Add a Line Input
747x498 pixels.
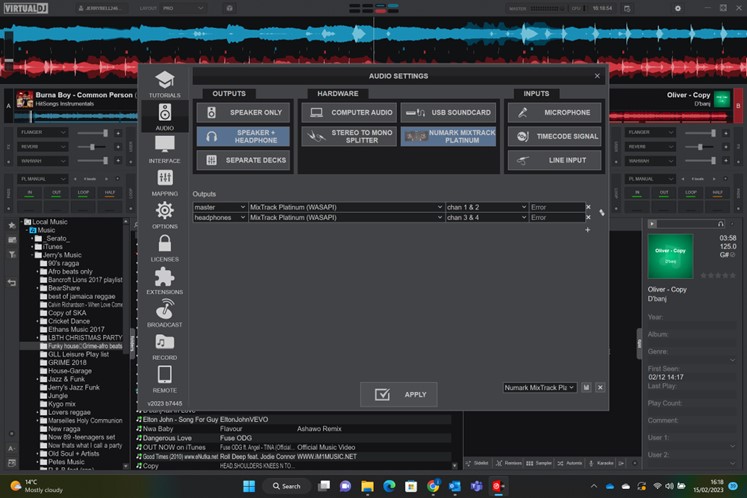[x=555, y=160]
